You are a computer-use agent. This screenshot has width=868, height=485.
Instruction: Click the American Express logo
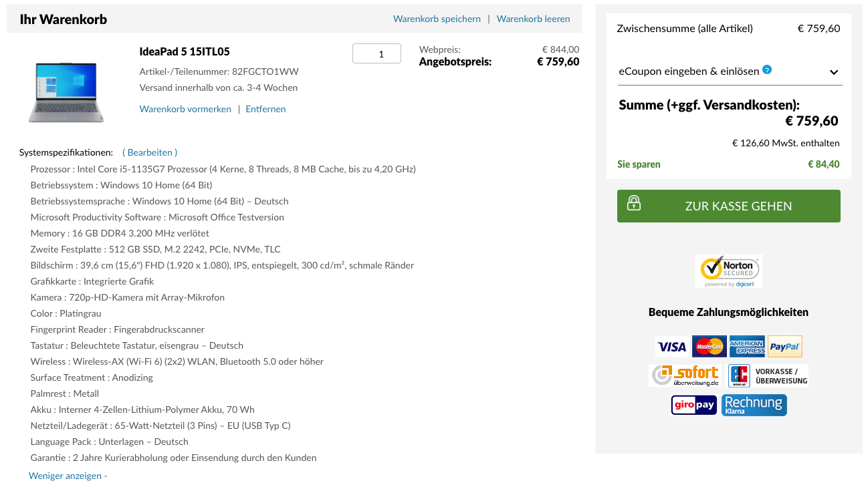pyautogui.click(x=747, y=346)
